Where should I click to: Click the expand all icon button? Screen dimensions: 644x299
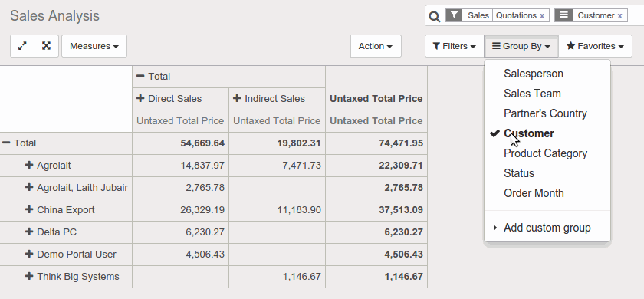(47, 46)
